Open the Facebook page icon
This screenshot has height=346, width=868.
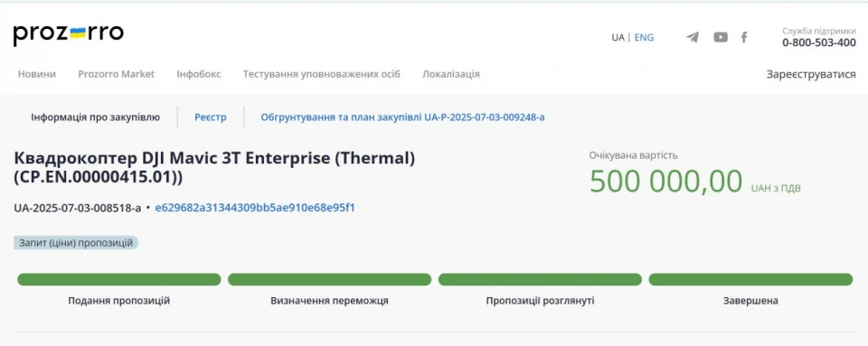coord(744,37)
